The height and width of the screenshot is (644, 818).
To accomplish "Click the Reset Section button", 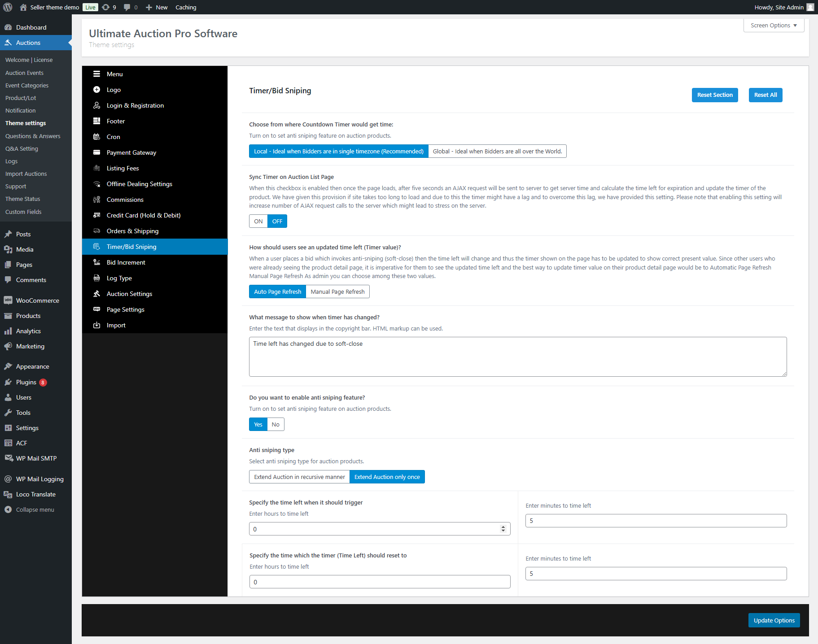I will point(715,95).
